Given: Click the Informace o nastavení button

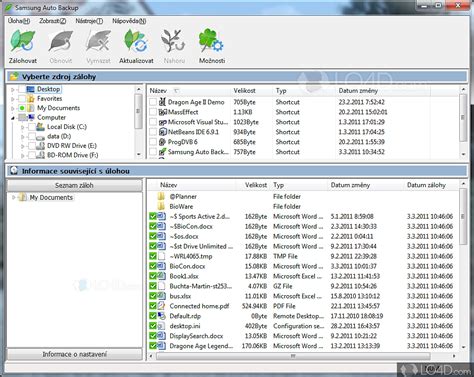Looking at the screenshot, I should (x=74, y=354).
